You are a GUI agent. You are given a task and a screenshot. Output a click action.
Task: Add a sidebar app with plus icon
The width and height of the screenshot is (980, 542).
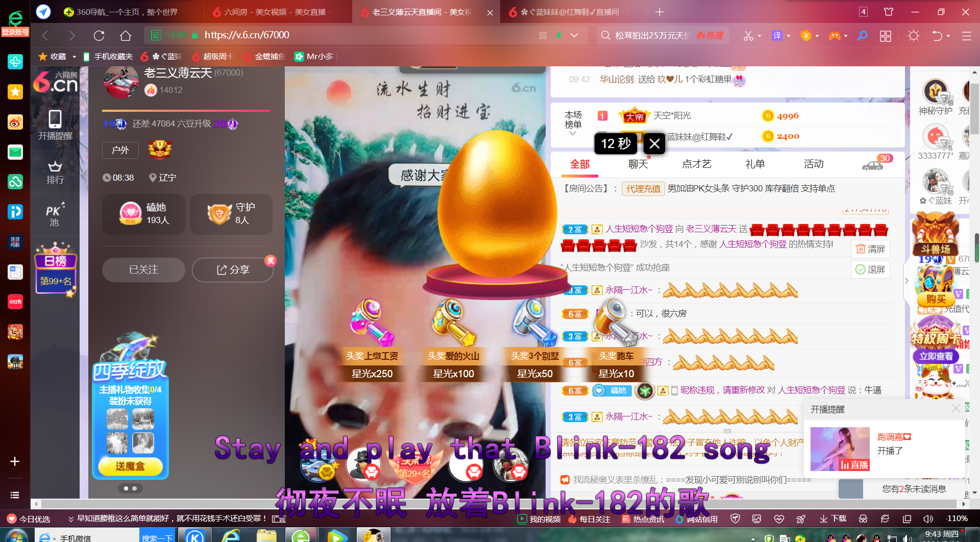point(15,461)
